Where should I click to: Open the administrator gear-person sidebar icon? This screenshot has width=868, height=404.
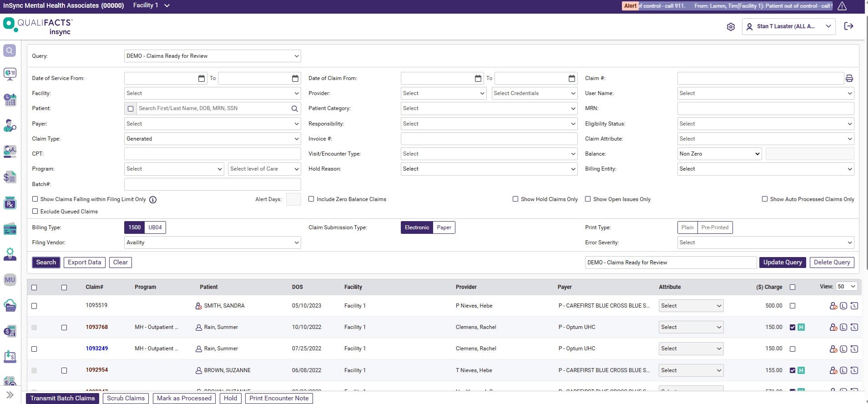coord(10,254)
